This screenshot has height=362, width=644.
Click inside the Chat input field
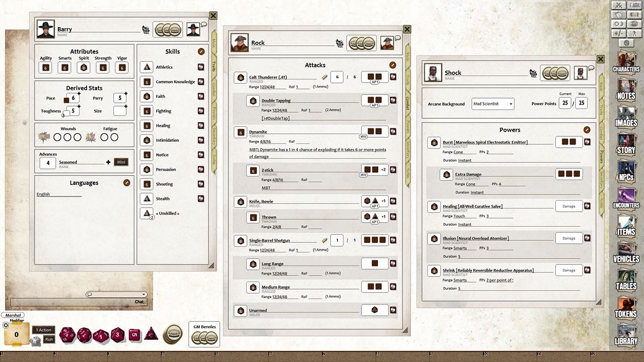coord(75,302)
